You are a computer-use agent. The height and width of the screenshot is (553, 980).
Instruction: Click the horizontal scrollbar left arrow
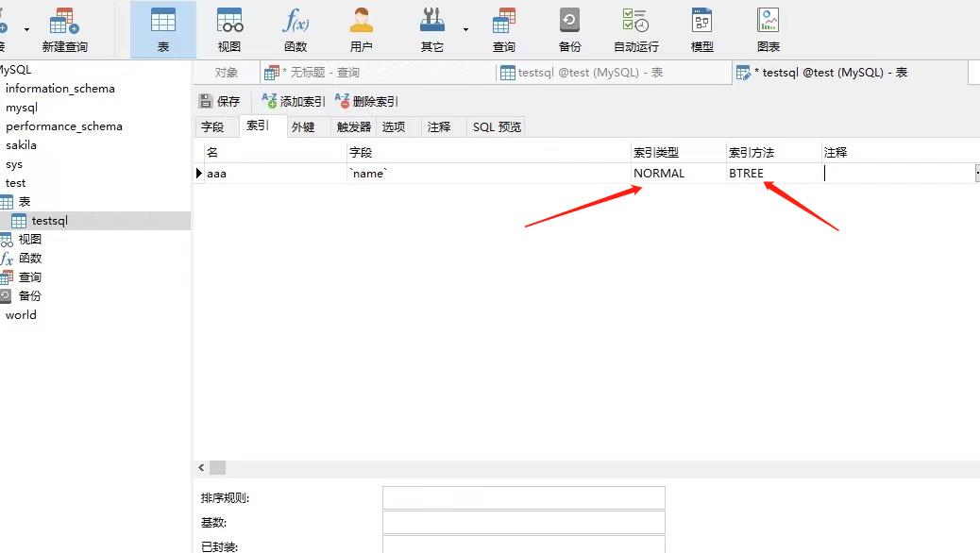[x=201, y=467]
